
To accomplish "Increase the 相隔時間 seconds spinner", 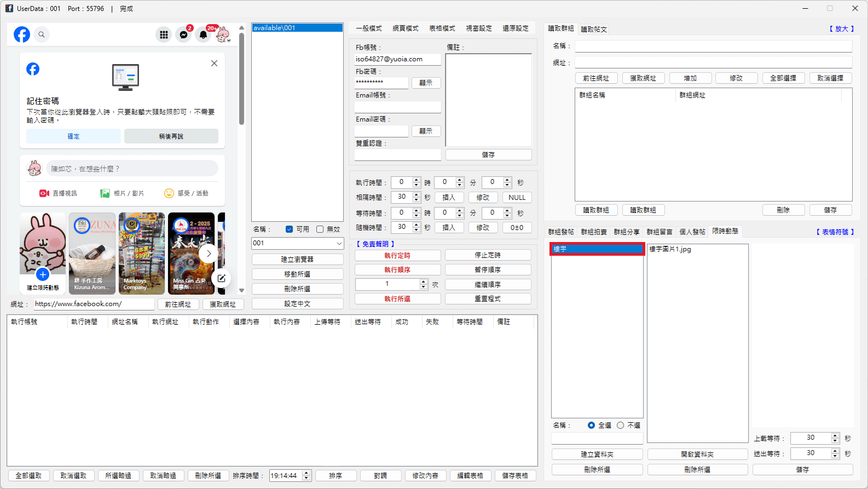I will 416,194.
